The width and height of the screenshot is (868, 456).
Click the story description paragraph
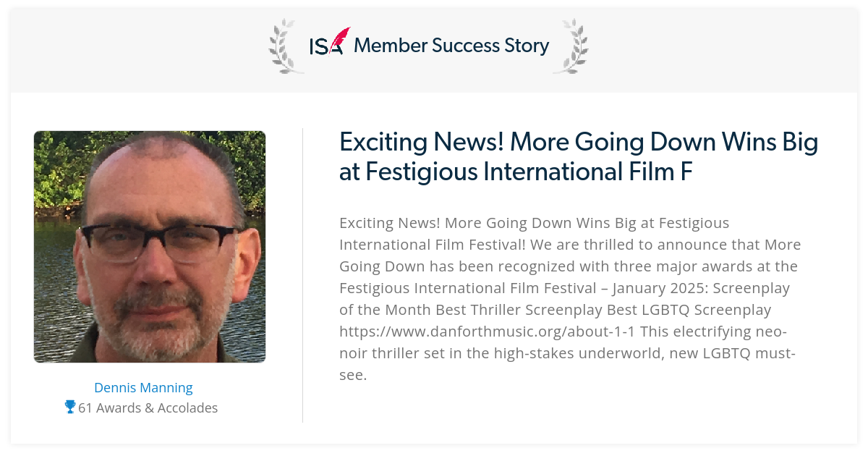click(x=570, y=299)
